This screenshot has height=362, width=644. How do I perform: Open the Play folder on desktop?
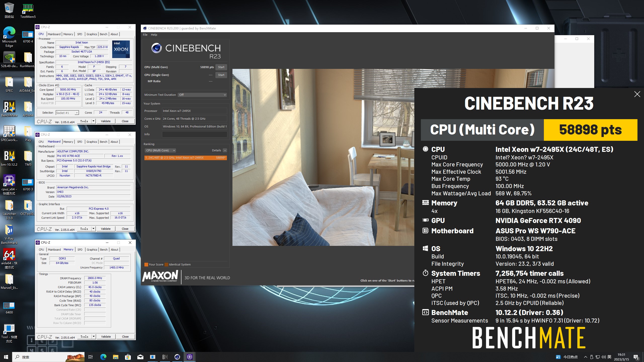28,133
